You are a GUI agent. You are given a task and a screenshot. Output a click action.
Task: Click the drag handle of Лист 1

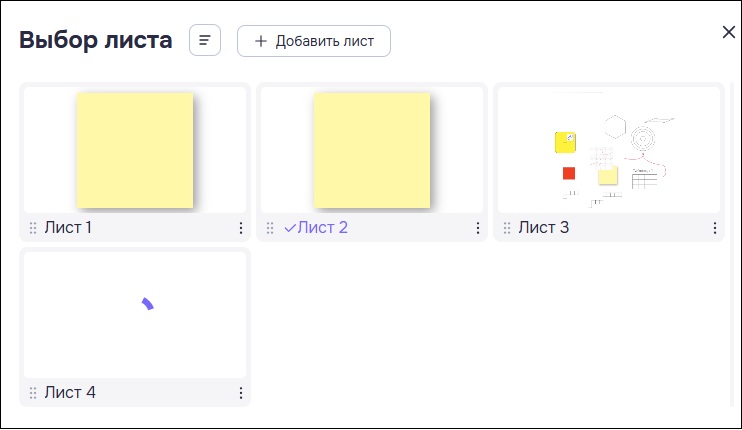coord(33,228)
